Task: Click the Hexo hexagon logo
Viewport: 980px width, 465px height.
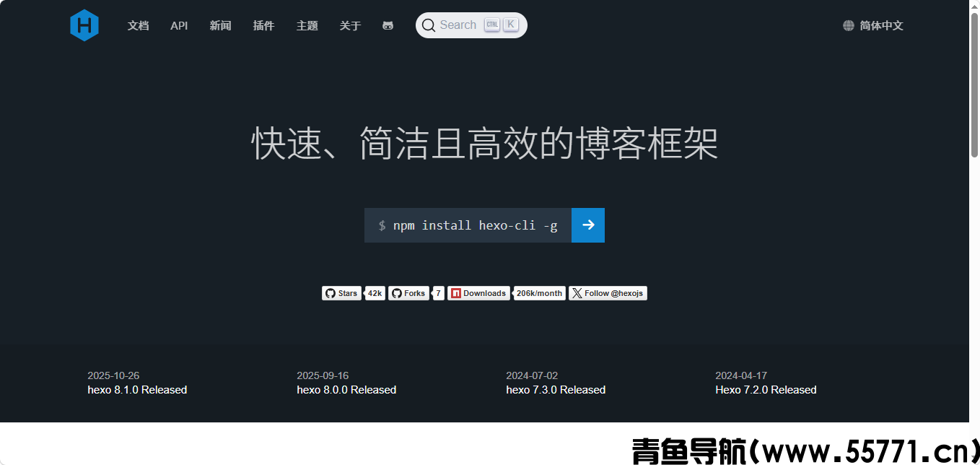Action: point(84,25)
